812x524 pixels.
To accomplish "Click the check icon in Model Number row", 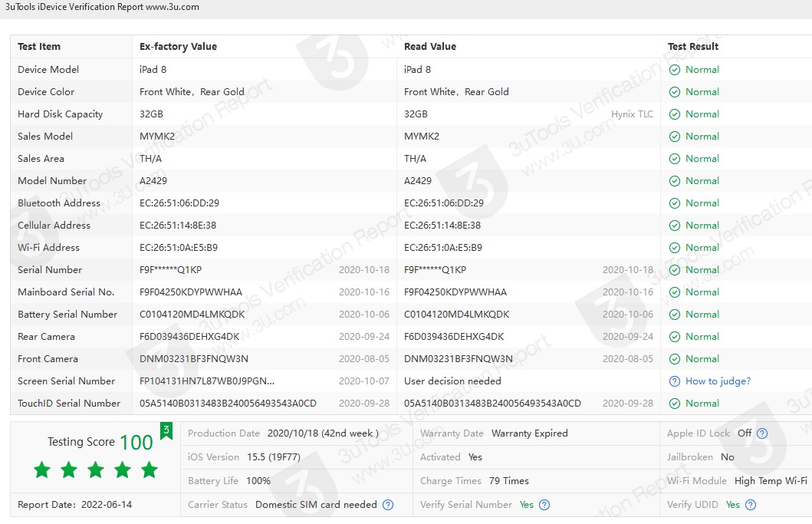I will point(674,181).
